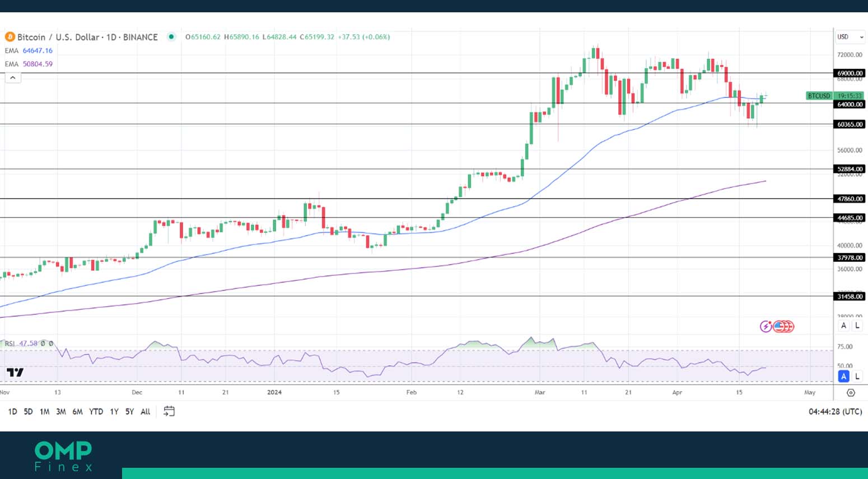Image resolution: width=868 pixels, height=479 pixels.
Task: Click the low value L64828.44
Action: click(279, 37)
